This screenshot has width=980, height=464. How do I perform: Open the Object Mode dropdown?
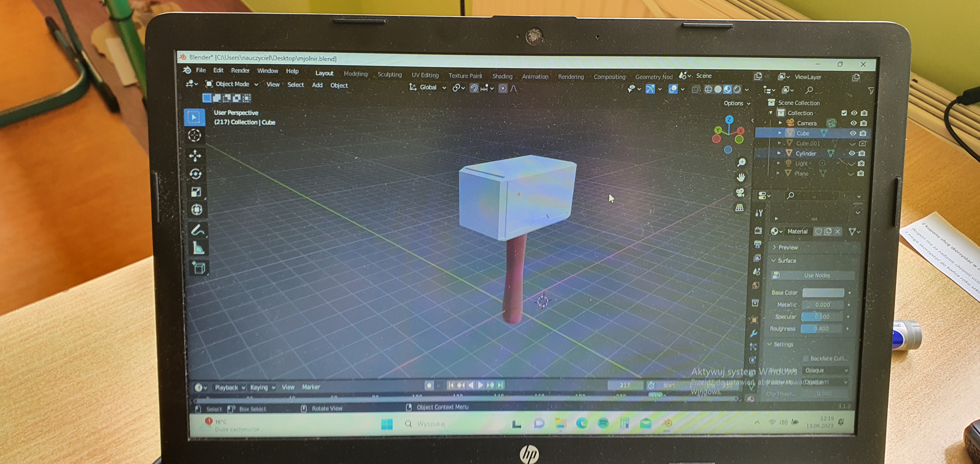click(232, 84)
